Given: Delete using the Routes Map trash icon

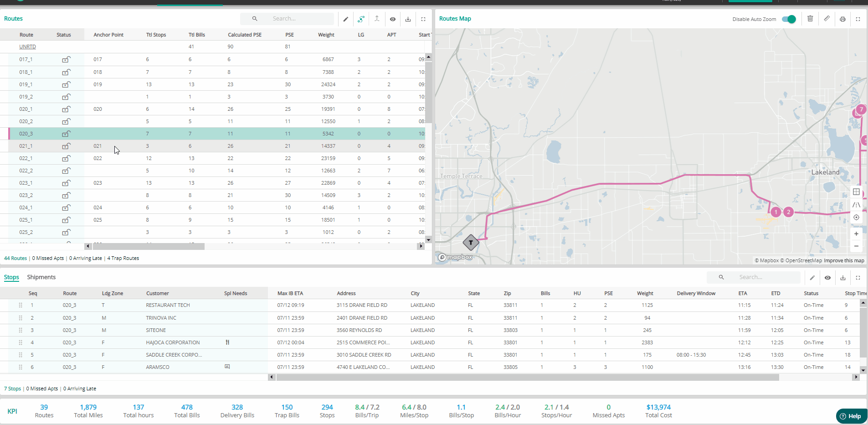Looking at the screenshot, I should [810, 19].
